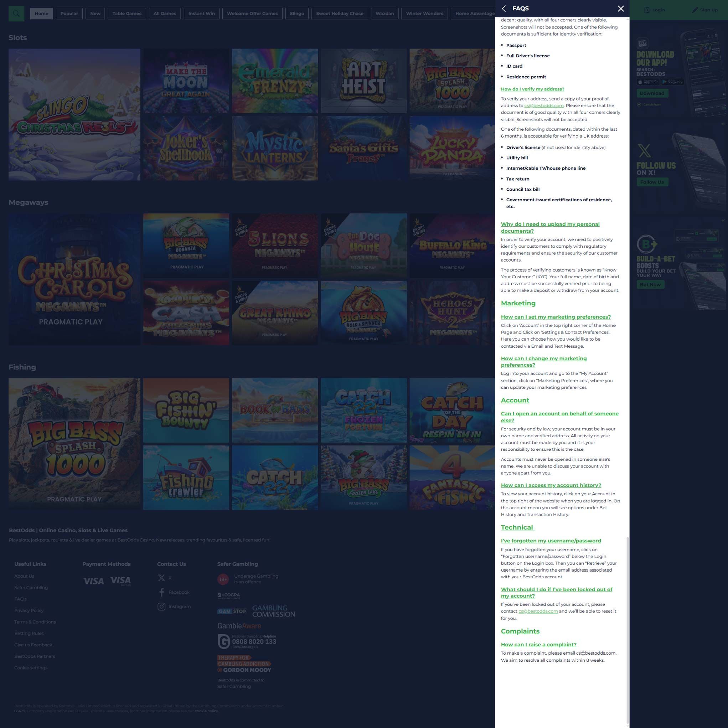This screenshot has height=728, width=728.
Task: Open the Facebook icon in footer
Action: click(161, 592)
